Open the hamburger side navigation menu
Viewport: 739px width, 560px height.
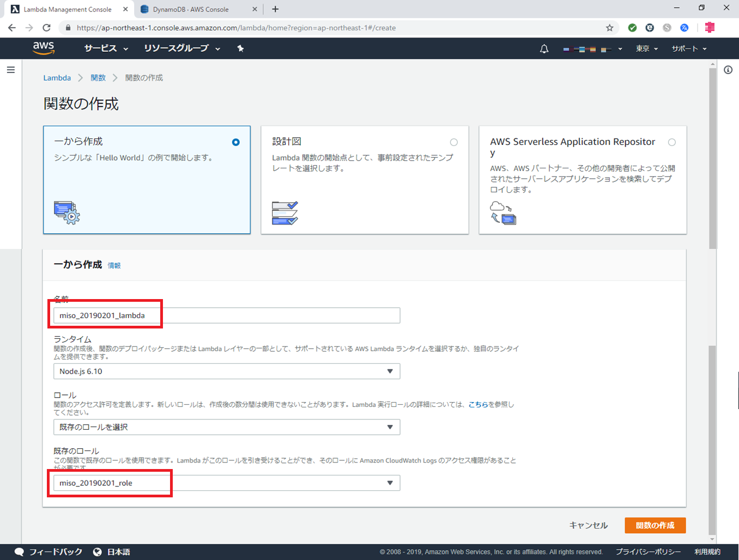(11, 70)
